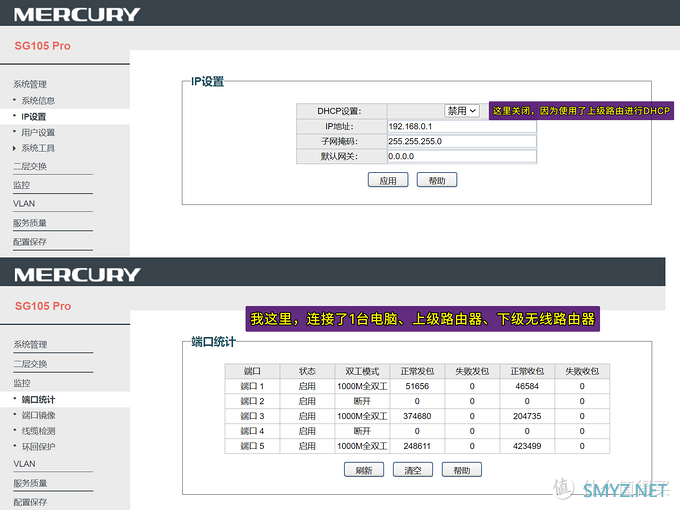Click 端口 1 duplex value 1000M全双工

pyautogui.click(x=362, y=386)
